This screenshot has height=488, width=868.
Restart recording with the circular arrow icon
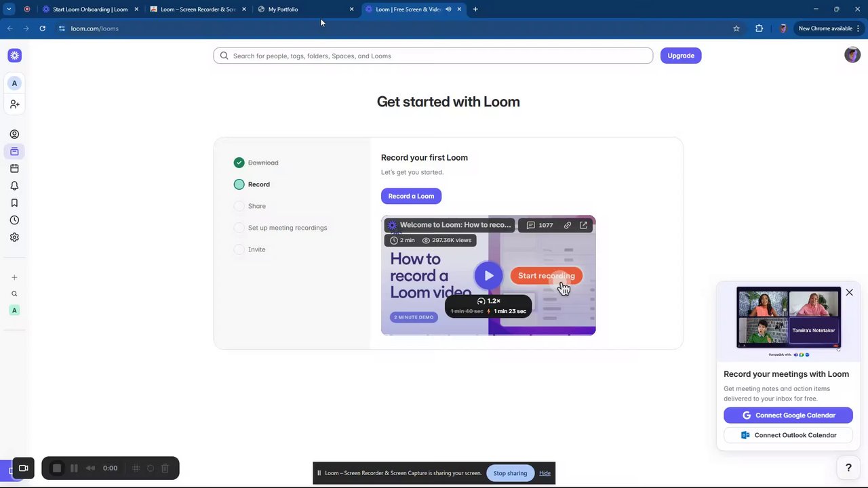point(151,468)
